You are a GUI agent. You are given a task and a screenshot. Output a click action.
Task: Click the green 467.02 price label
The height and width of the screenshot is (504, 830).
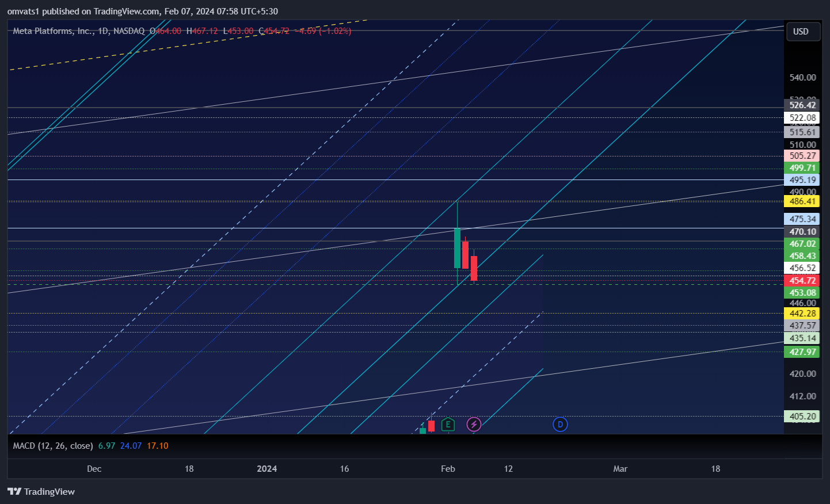click(x=802, y=244)
